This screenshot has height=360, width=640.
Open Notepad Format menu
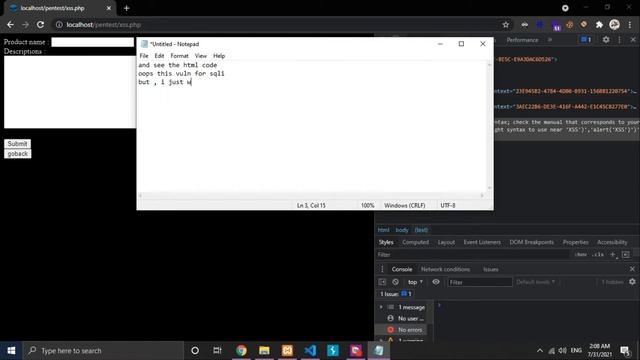[x=179, y=56]
